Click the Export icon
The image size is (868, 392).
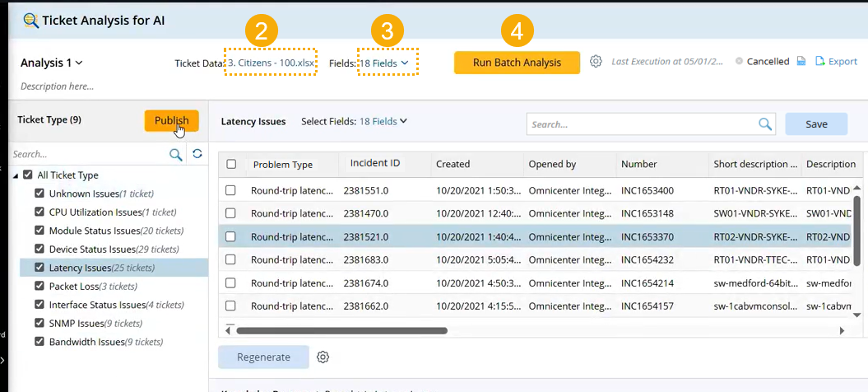click(820, 62)
